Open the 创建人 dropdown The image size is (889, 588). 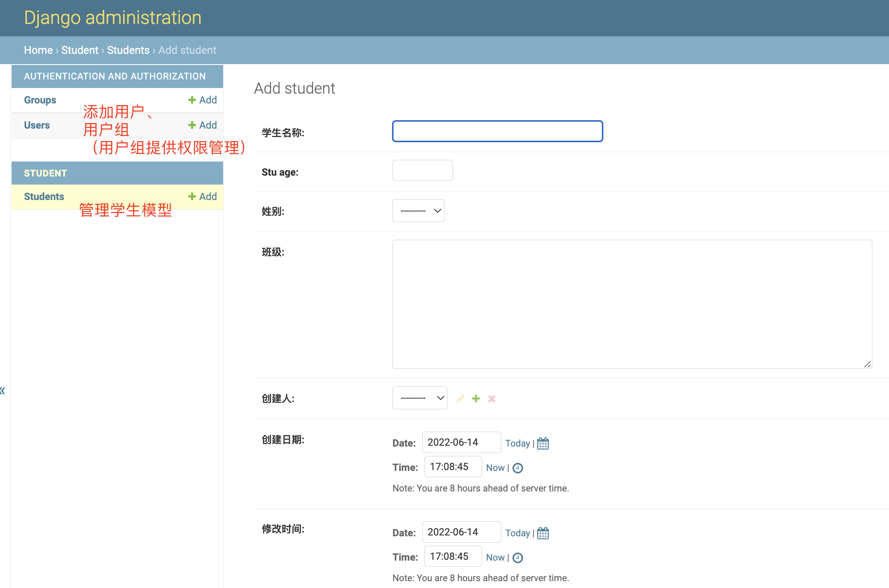(419, 397)
